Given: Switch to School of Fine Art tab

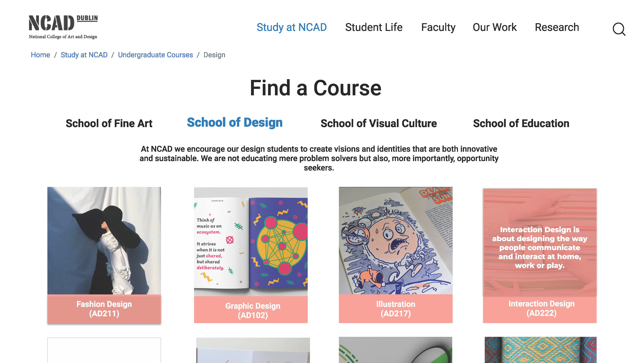Looking at the screenshot, I should (x=109, y=124).
